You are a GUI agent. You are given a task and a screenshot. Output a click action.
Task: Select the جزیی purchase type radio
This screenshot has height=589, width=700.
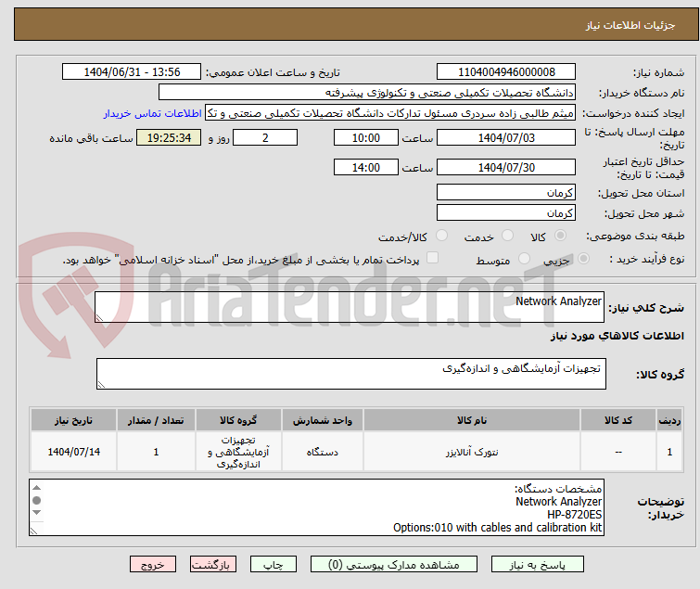coord(583,259)
